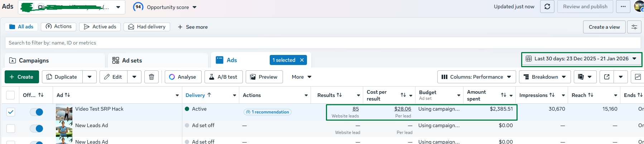The height and width of the screenshot is (144, 644).
Task: Sort by Amount spent arrows
Action: click(504, 95)
